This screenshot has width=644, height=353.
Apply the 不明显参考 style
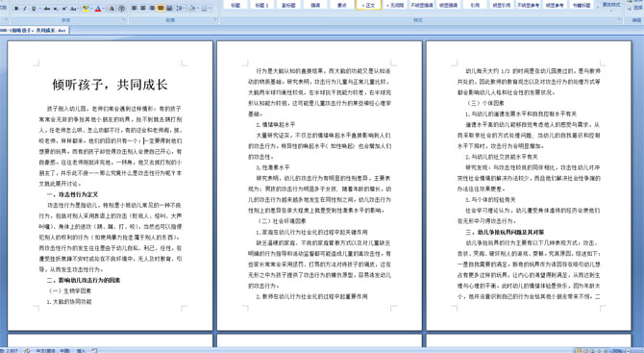[x=529, y=5]
